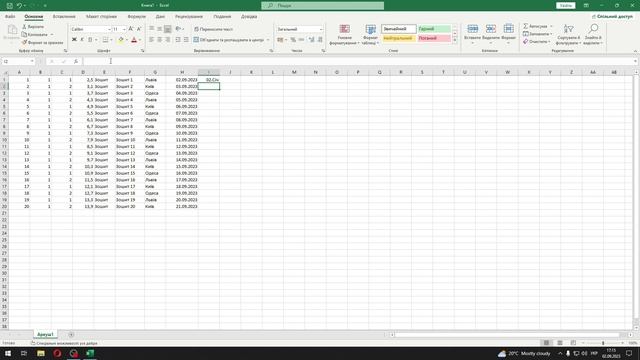Image resolution: width=640 pixels, height=360 pixels.
Task: Save the workbook from the quick access toolbar
Action: [10, 6]
